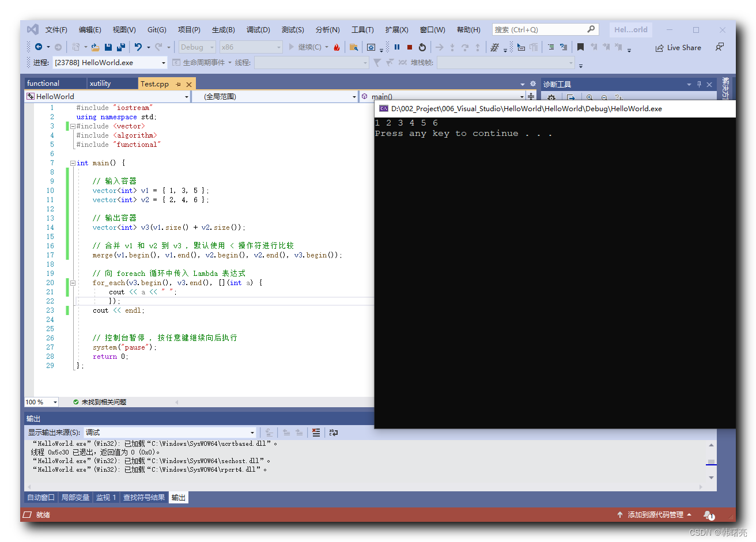Image resolution: width=756 pixels, height=542 pixels.
Task: Click the Save All icon
Action: tap(121, 47)
